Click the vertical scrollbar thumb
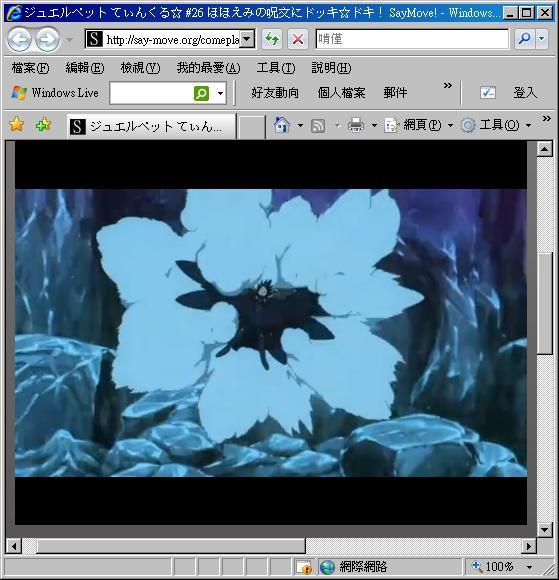 (544, 303)
